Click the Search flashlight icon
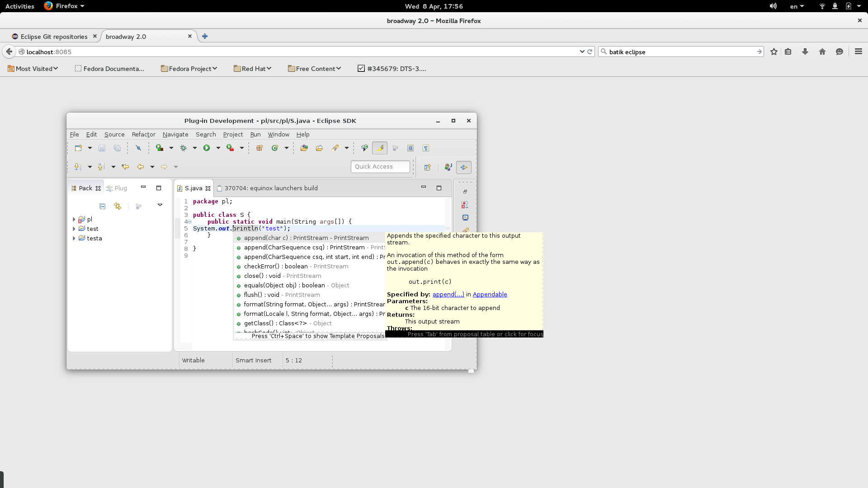Image resolution: width=868 pixels, height=488 pixels. click(335, 148)
